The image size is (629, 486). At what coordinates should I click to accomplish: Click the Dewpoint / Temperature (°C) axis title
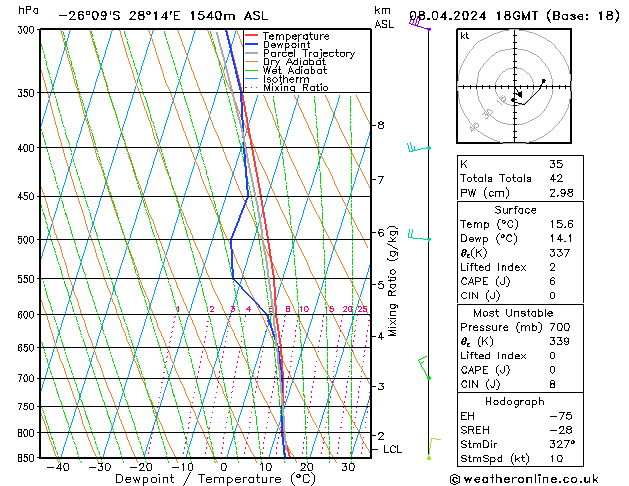[215, 479]
